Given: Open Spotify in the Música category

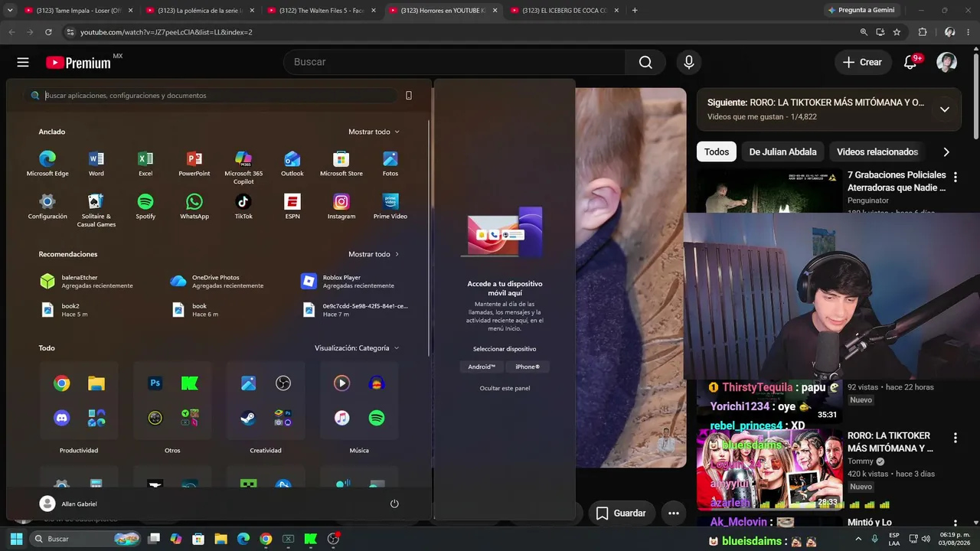Looking at the screenshot, I should (377, 418).
